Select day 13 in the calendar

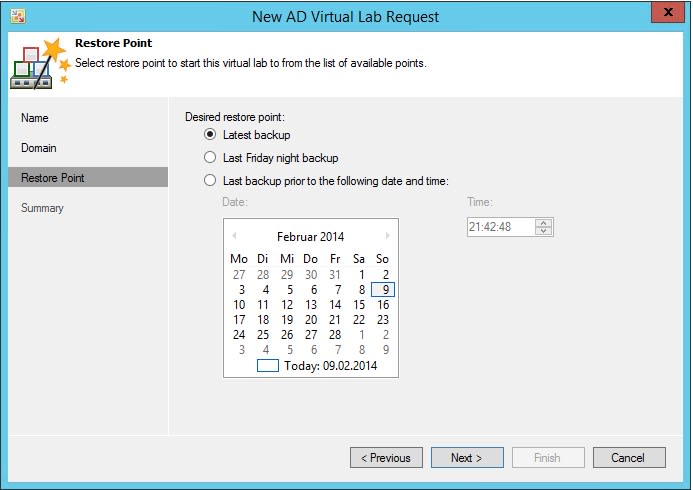click(311, 305)
